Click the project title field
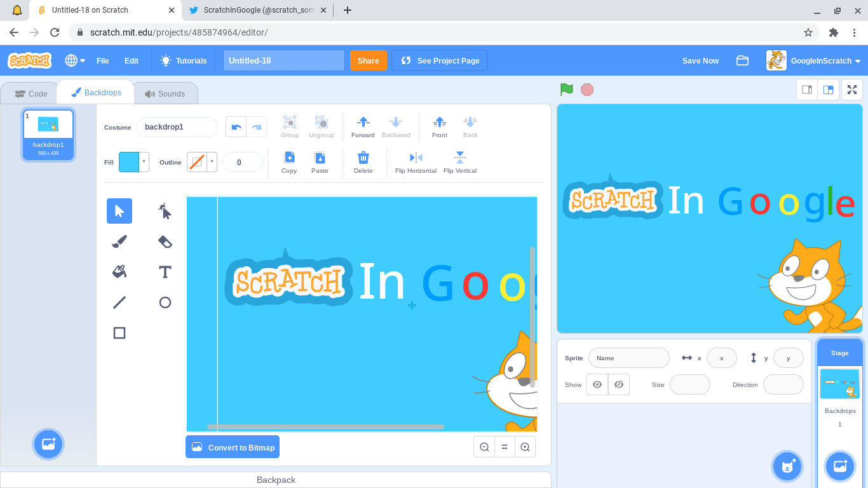This screenshot has height=488, width=868. pyautogui.click(x=283, y=60)
